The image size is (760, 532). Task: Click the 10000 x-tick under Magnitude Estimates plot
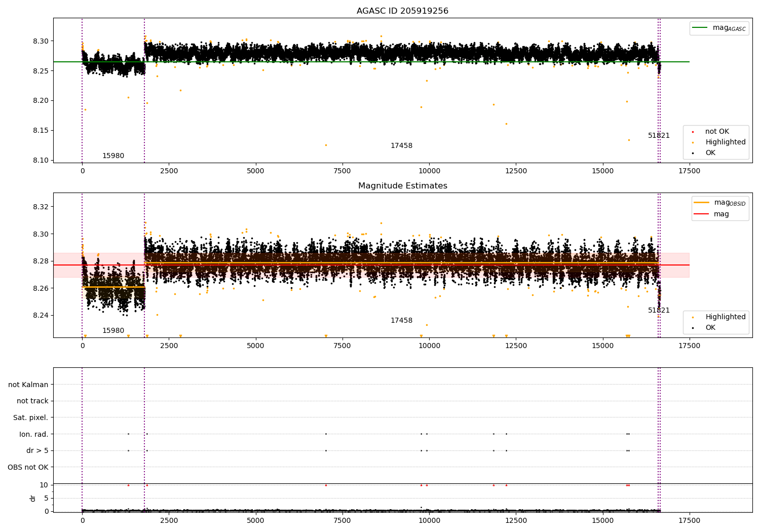tap(429, 346)
